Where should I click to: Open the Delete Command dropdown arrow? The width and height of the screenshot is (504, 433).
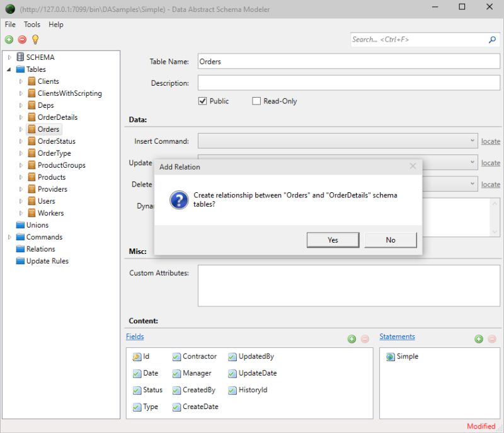[472, 183]
